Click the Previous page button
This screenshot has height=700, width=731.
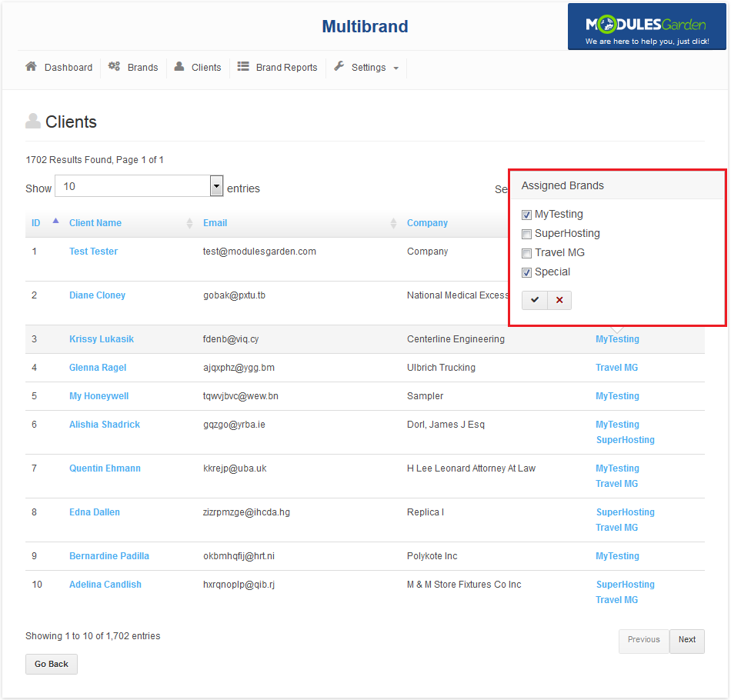pos(643,640)
